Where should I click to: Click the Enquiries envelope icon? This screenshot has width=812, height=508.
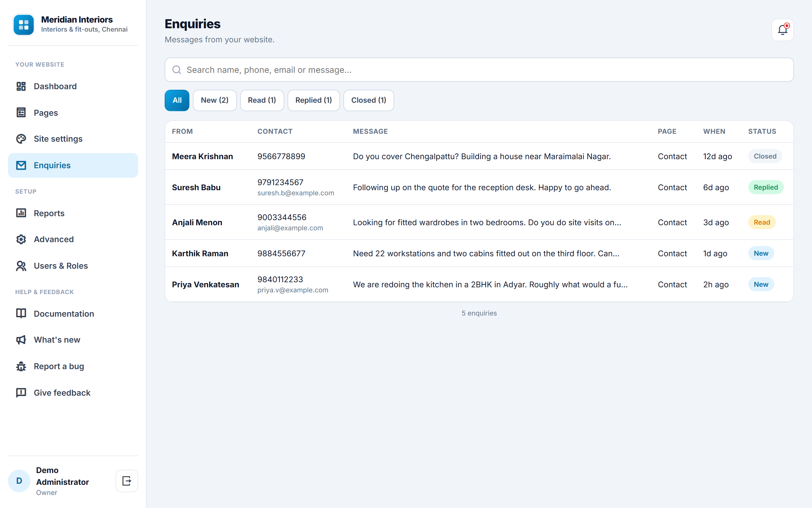(x=21, y=165)
